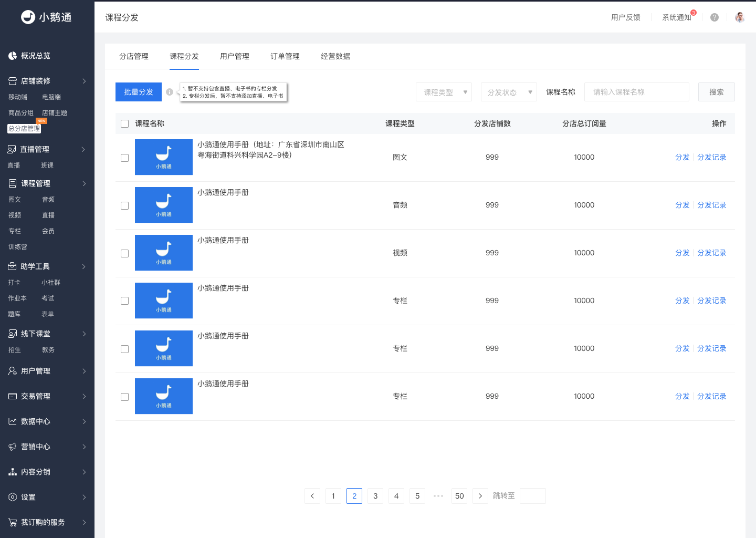Open 小社群 in the sidebar
This screenshot has width=756, height=538.
click(x=51, y=283)
